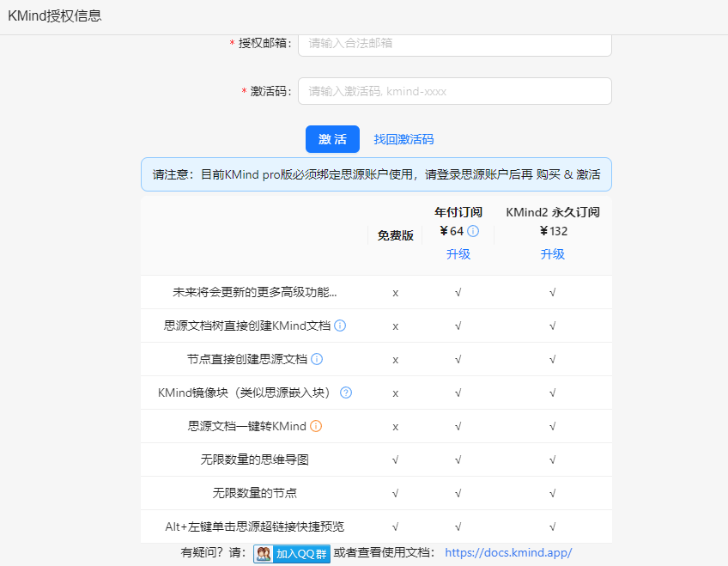This screenshot has width=728, height=566.
Task: Focus the 授权邮箱 input field
Action: point(454,43)
